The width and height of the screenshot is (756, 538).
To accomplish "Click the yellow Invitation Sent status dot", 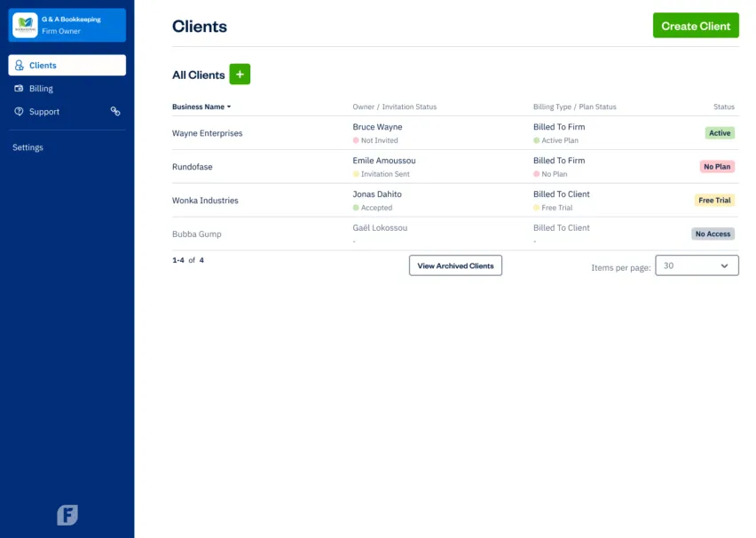I will click(356, 174).
